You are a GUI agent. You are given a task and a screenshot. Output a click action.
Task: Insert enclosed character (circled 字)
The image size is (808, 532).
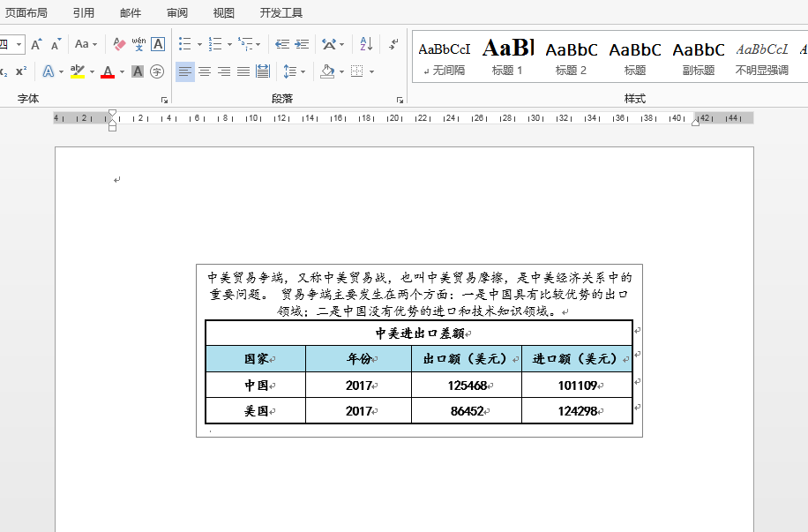[x=157, y=71]
